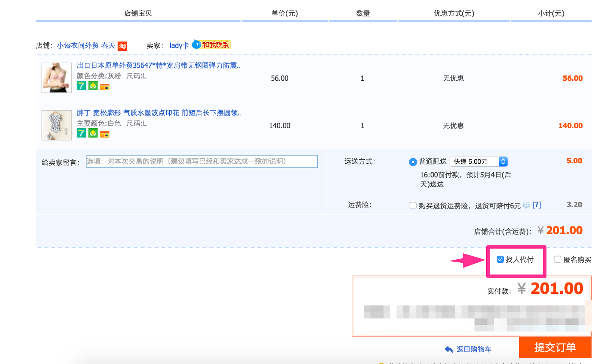Click the Taobao badge beside the store name
The image size is (598, 364).
tap(122, 46)
